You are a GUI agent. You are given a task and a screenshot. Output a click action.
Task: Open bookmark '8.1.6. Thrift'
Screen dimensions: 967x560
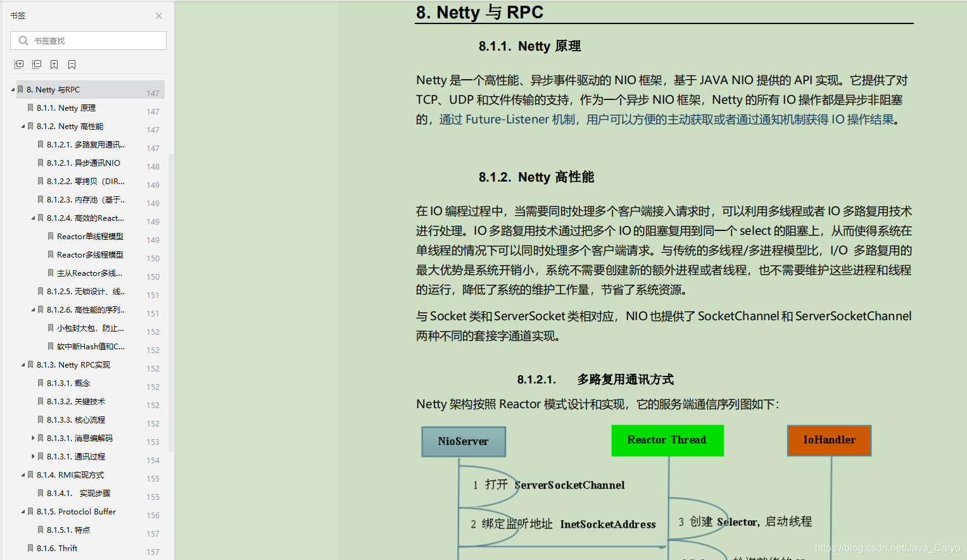tap(57, 549)
